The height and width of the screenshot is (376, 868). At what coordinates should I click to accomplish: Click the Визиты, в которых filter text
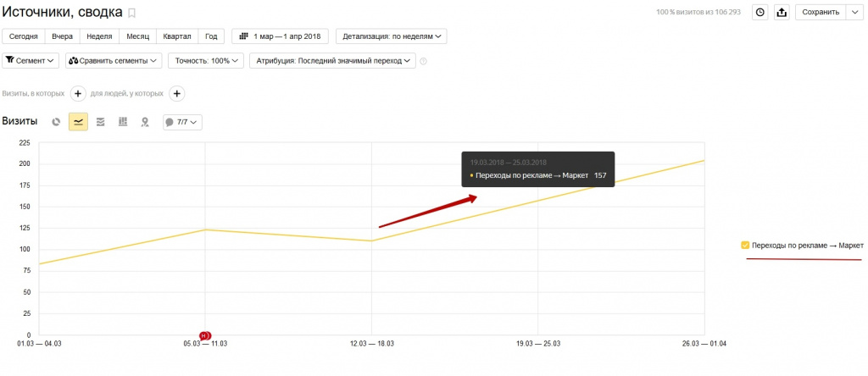coord(34,93)
